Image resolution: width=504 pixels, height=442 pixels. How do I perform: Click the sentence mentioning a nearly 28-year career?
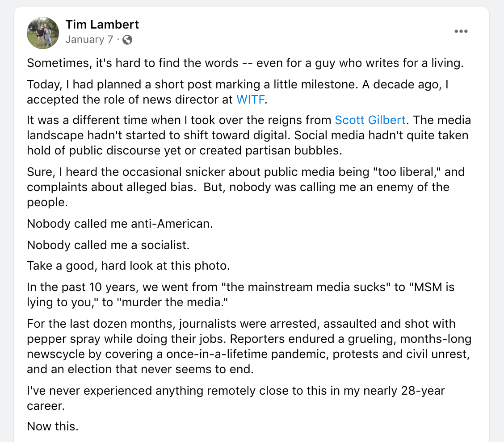236,398
